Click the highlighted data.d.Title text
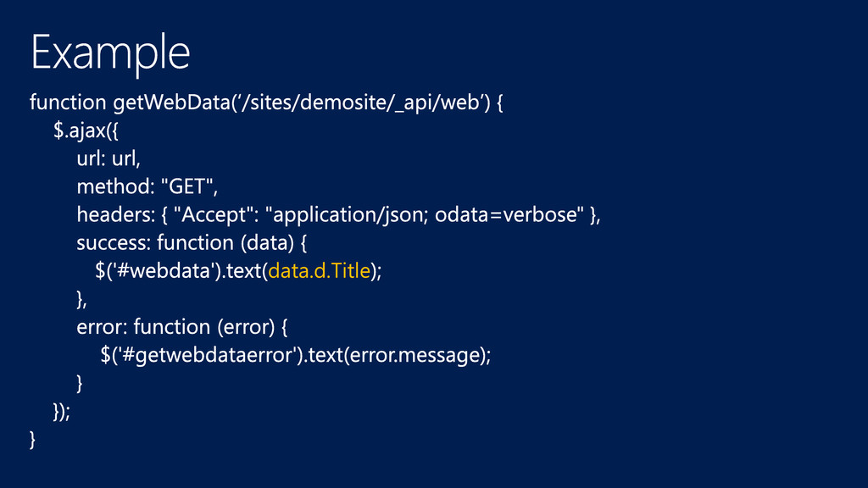This screenshot has height=488, width=868. (x=319, y=271)
